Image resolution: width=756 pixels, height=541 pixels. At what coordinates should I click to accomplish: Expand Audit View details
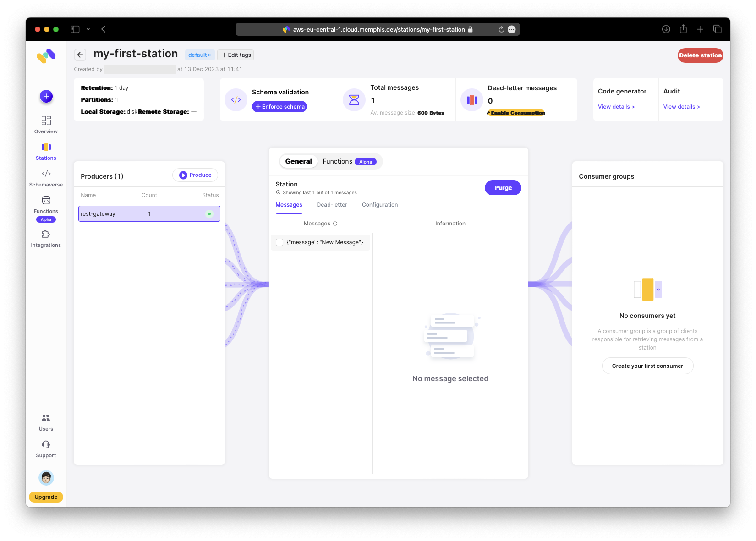[681, 107]
